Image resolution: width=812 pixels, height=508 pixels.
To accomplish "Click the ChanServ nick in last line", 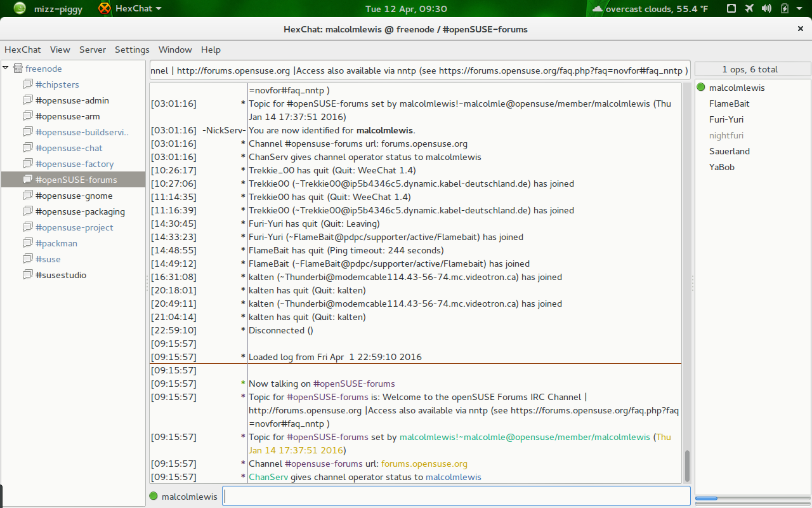I will click(268, 477).
